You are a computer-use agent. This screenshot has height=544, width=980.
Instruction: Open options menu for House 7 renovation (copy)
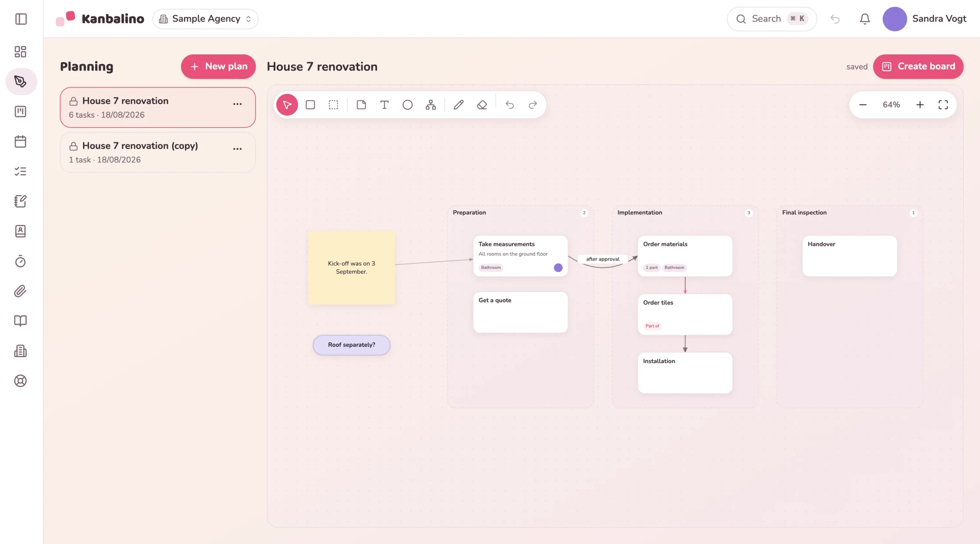237,149
